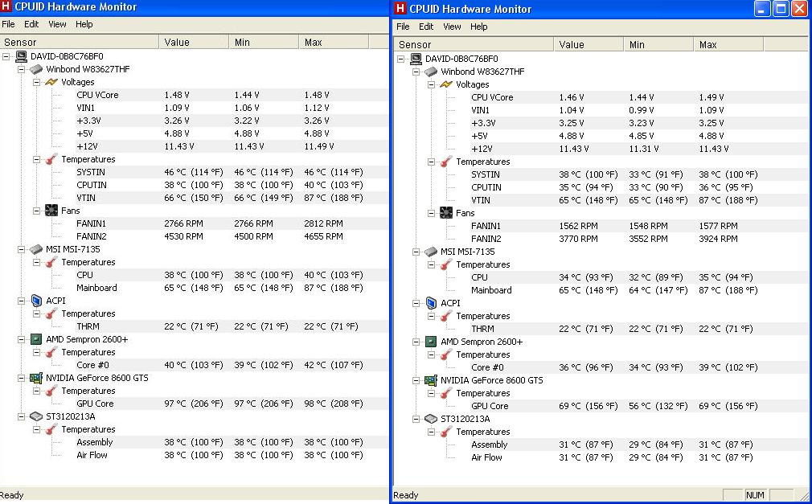This screenshot has width=812, height=504.
Task: Open the View menu in right window
Action: 452,27
